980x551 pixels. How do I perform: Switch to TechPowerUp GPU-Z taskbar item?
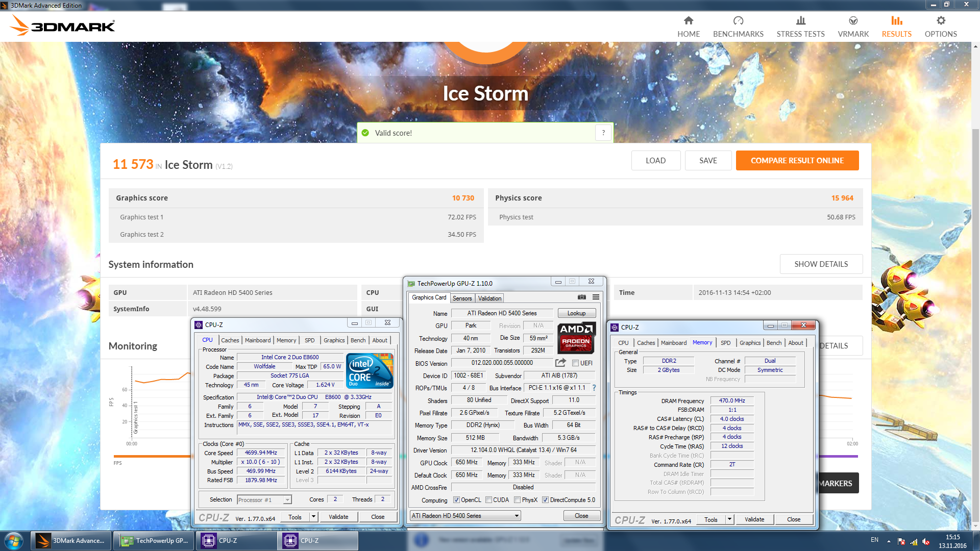pos(154,541)
